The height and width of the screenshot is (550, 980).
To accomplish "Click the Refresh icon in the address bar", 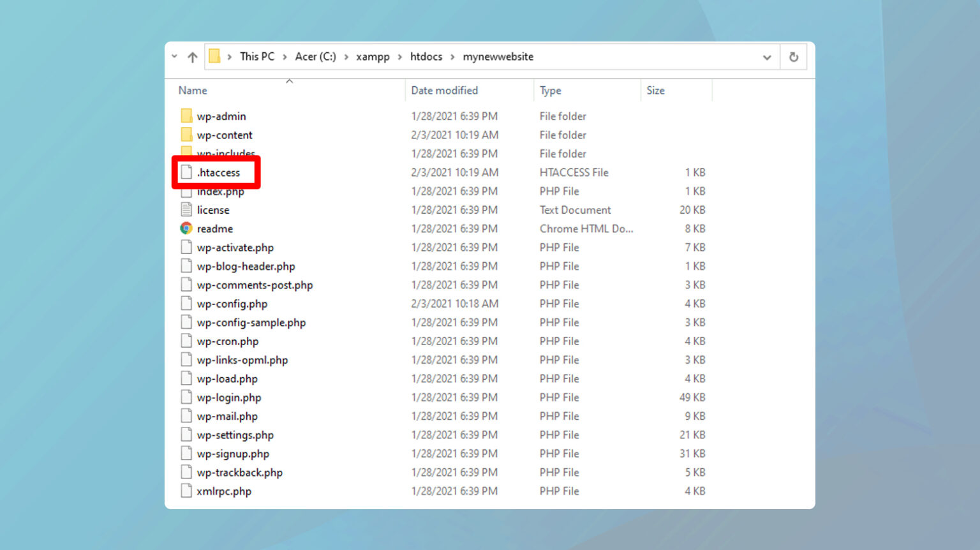I will click(793, 56).
